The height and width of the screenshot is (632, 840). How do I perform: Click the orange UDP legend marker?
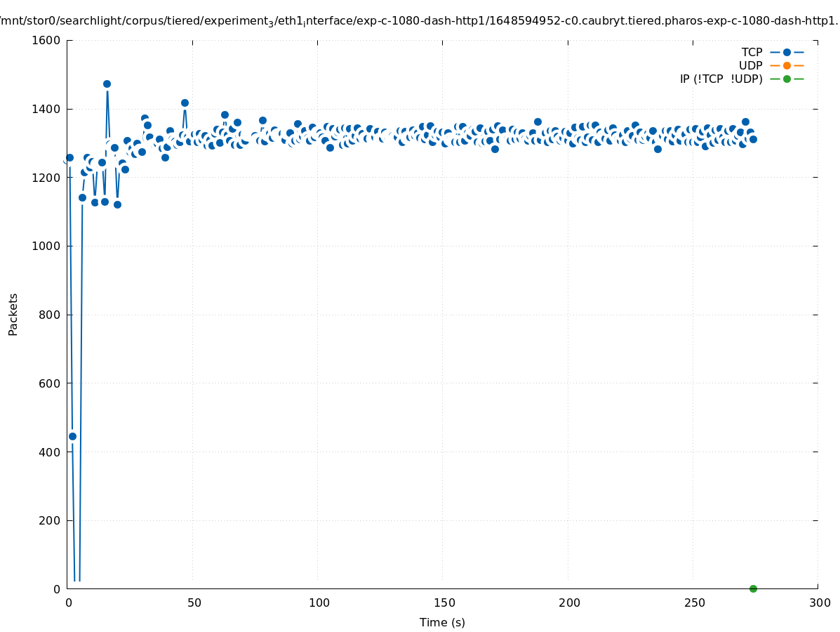coord(787,65)
